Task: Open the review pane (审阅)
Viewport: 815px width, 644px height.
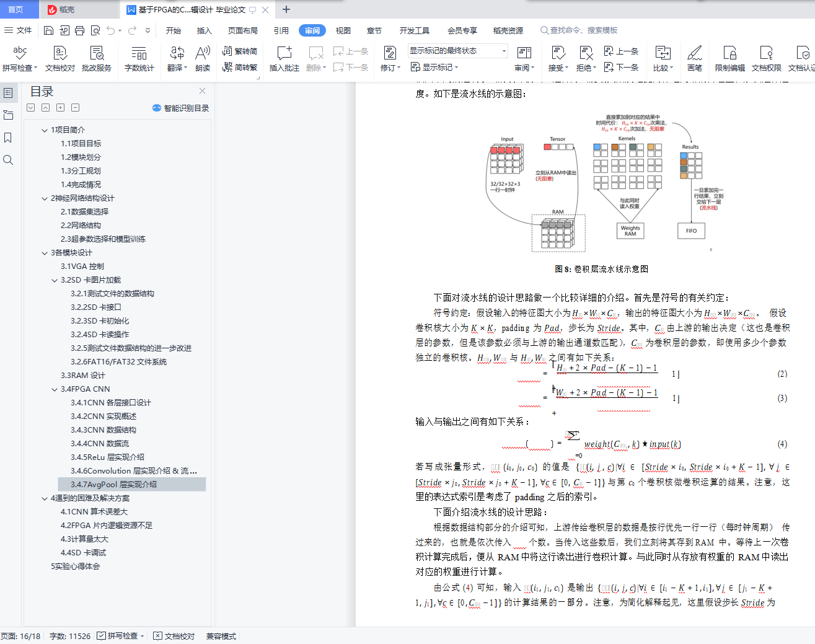Action: pos(524,59)
